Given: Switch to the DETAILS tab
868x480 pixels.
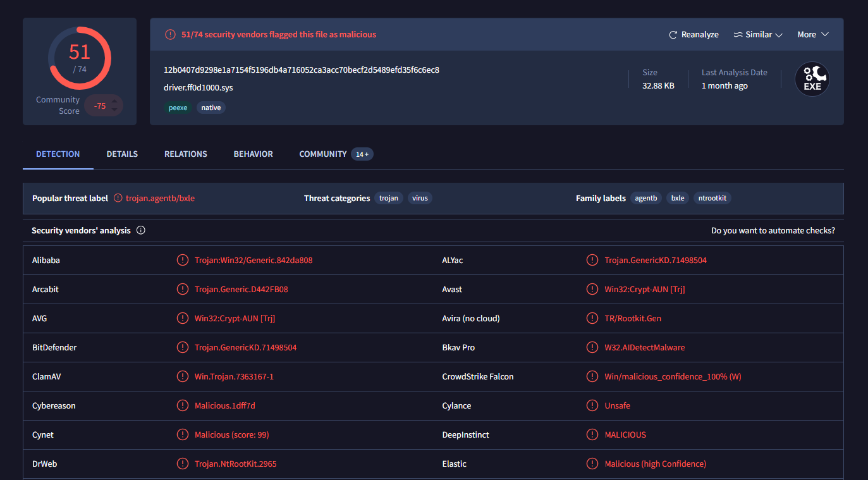Looking at the screenshot, I should [x=122, y=154].
